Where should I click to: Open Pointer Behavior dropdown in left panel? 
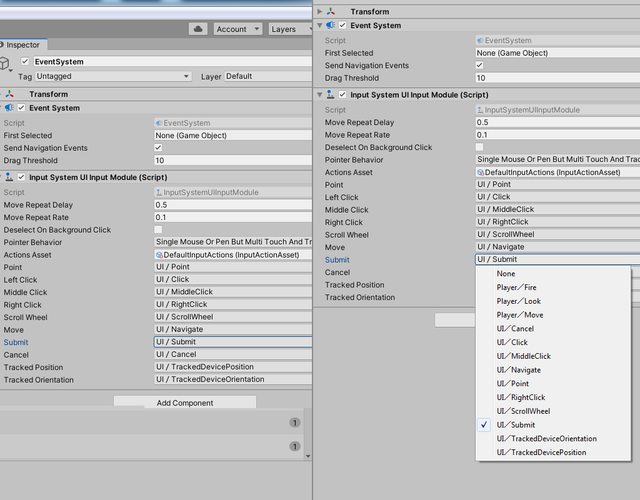tap(233, 242)
